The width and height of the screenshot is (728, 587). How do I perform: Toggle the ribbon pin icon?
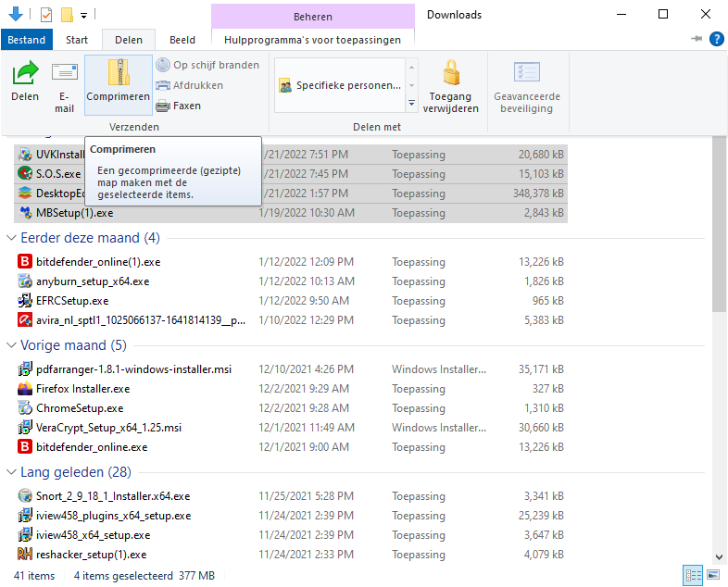[x=697, y=40]
